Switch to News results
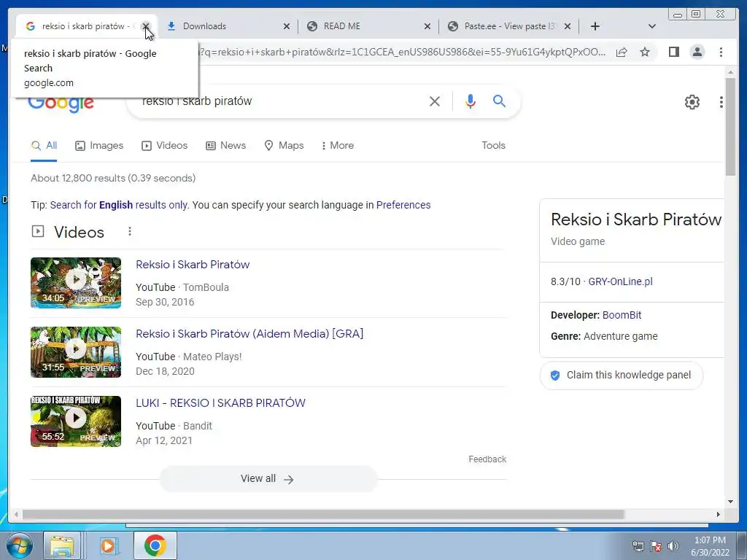 (226, 146)
